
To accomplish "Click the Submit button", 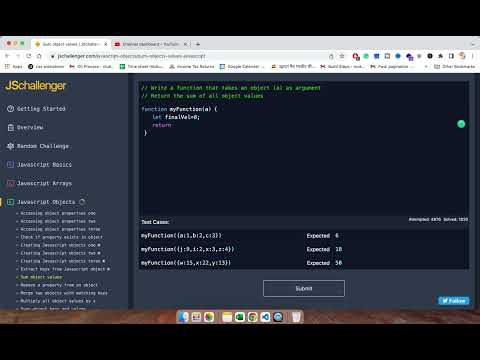I will pos(304,288).
